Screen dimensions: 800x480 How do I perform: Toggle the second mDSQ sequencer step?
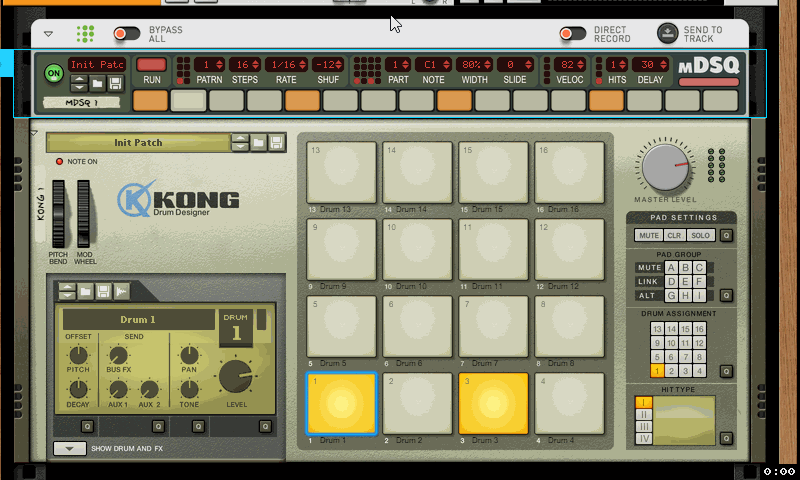[x=188, y=100]
